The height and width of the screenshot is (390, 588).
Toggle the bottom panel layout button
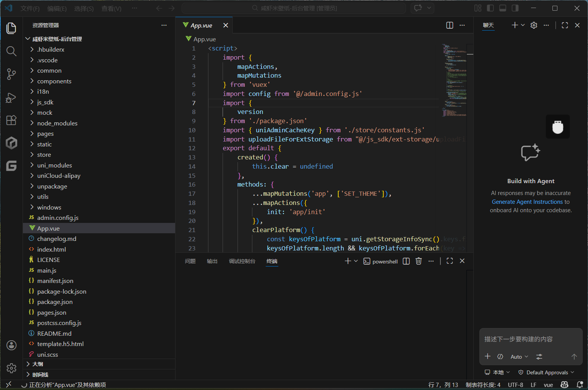[x=503, y=8]
